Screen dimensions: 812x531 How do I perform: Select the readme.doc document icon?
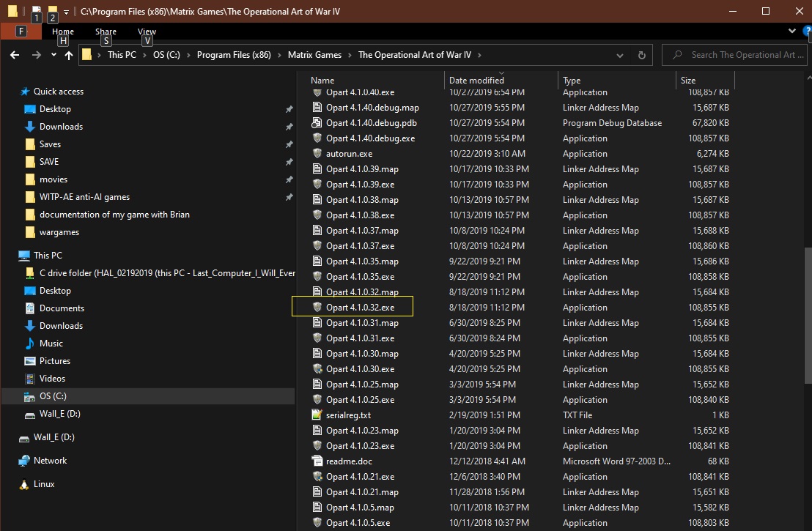tap(317, 461)
